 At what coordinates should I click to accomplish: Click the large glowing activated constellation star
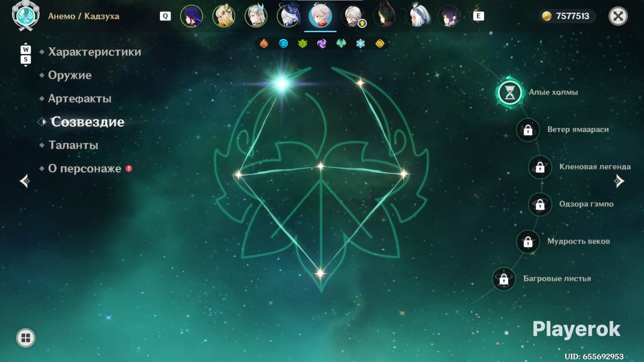[281, 83]
